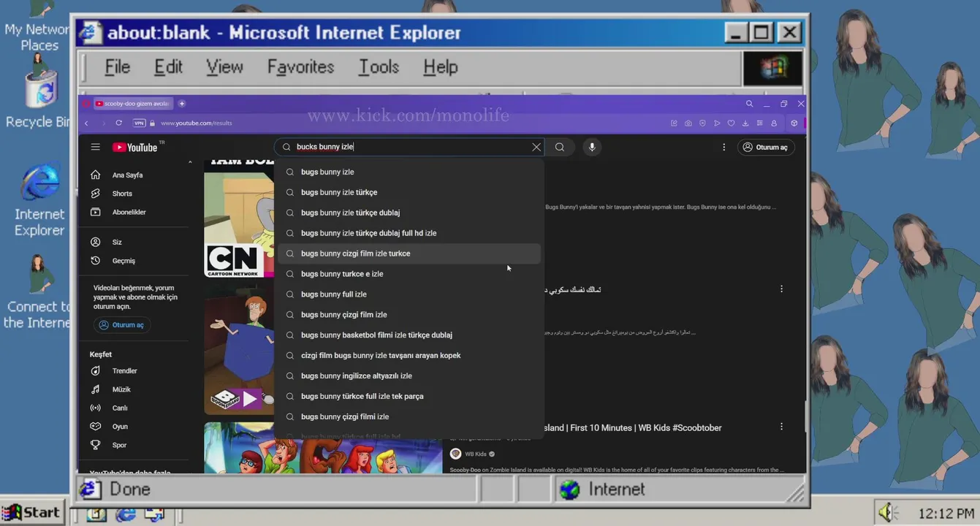Select suggestion "bugs bunny izle"
The image size is (980, 526).
coord(409,172)
